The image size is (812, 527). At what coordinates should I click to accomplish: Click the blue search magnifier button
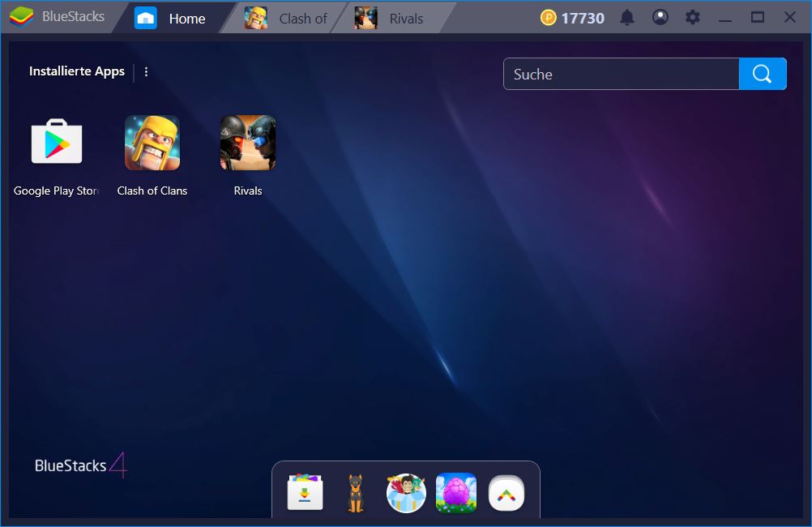(763, 74)
